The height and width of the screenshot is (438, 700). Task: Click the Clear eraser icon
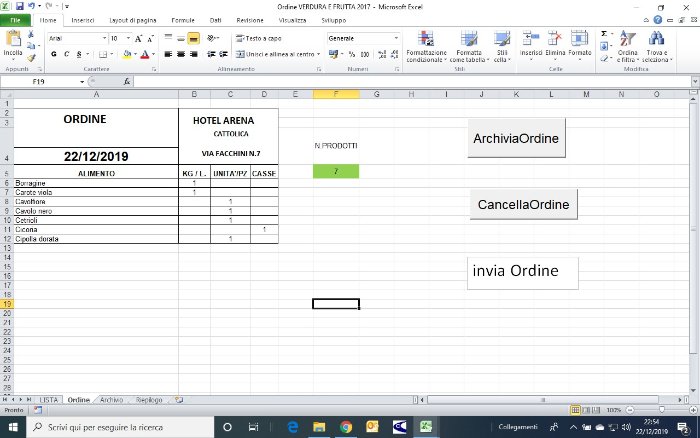(604, 58)
